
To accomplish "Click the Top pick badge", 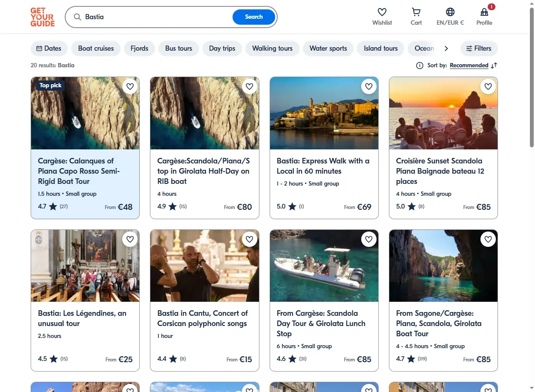I will (x=50, y=86).
